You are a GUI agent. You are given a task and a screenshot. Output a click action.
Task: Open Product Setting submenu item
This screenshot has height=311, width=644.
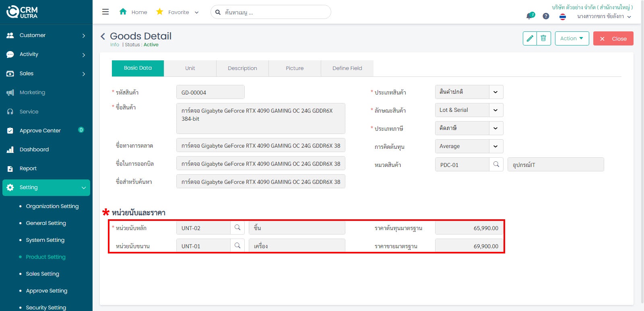click(x=45, y=257)
